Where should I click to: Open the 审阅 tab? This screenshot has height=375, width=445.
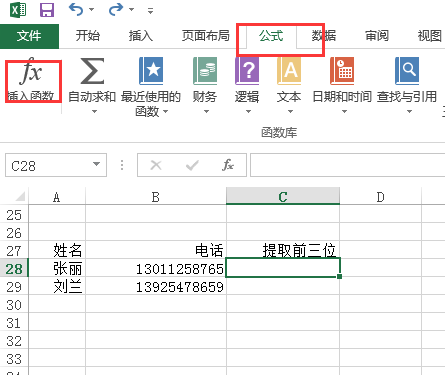click(377, 35)
